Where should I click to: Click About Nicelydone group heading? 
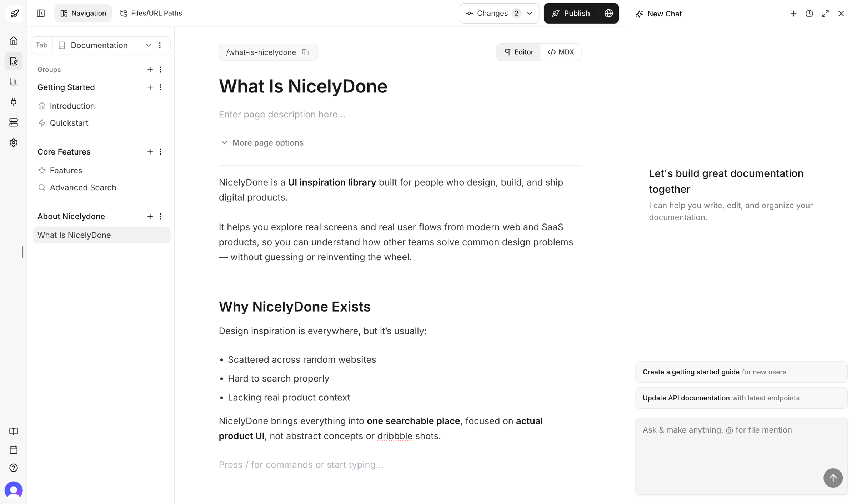click(x=71, y=216)
